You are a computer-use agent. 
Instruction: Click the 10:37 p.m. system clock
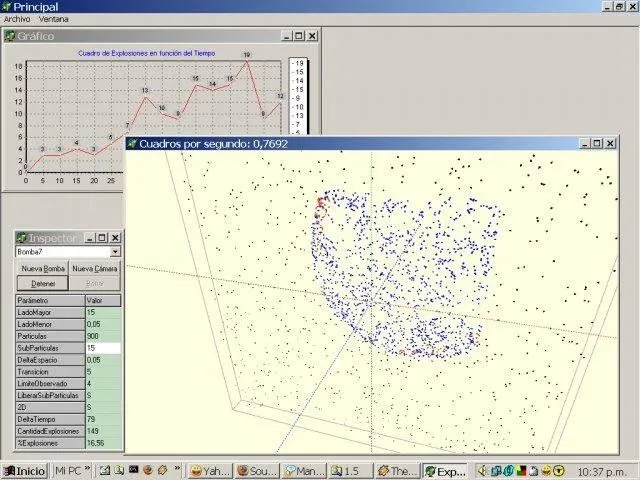[602, 472]
